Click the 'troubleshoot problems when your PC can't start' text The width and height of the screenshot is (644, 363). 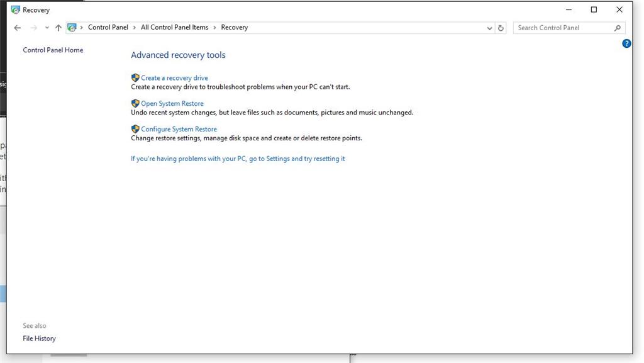click(x=279, y=87)
